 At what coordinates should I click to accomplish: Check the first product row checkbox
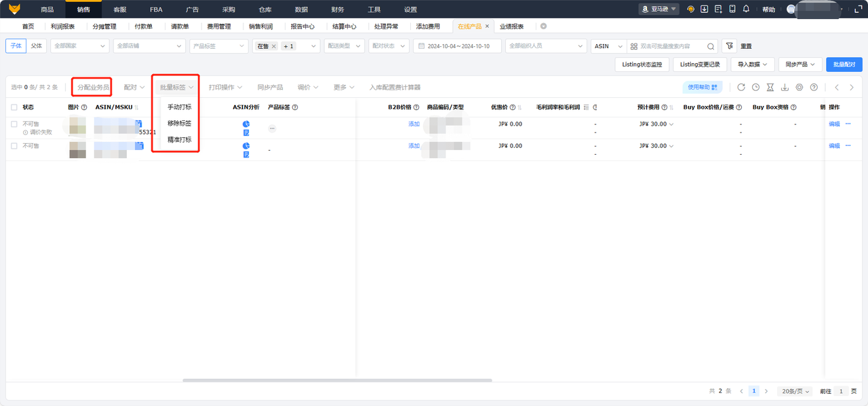click(14, 124)
